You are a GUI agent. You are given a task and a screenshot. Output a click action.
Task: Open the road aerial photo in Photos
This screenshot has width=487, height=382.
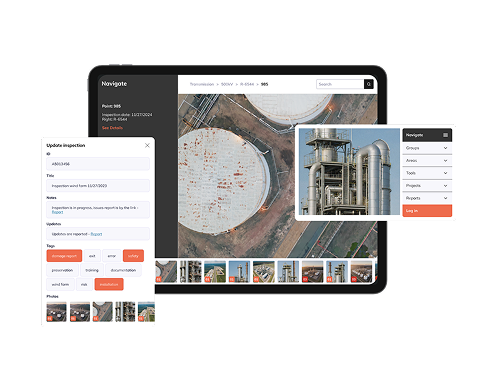click(102, 312)
